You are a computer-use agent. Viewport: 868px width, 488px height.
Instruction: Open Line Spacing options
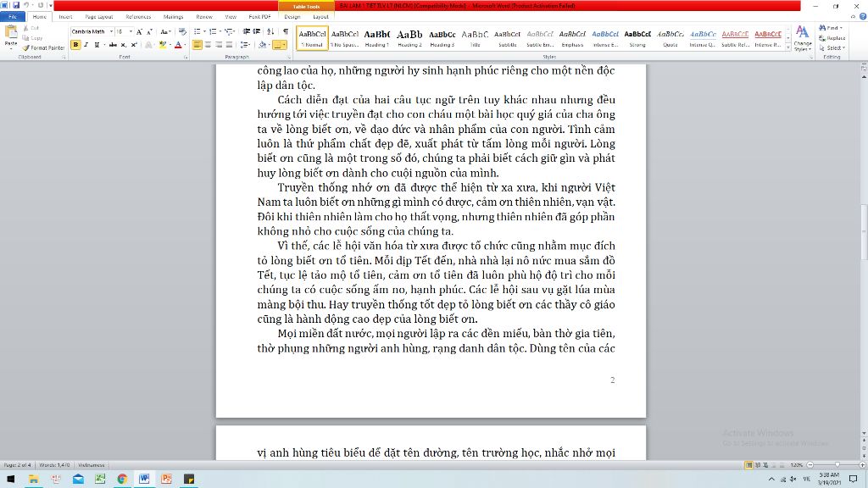pos(245,45)
